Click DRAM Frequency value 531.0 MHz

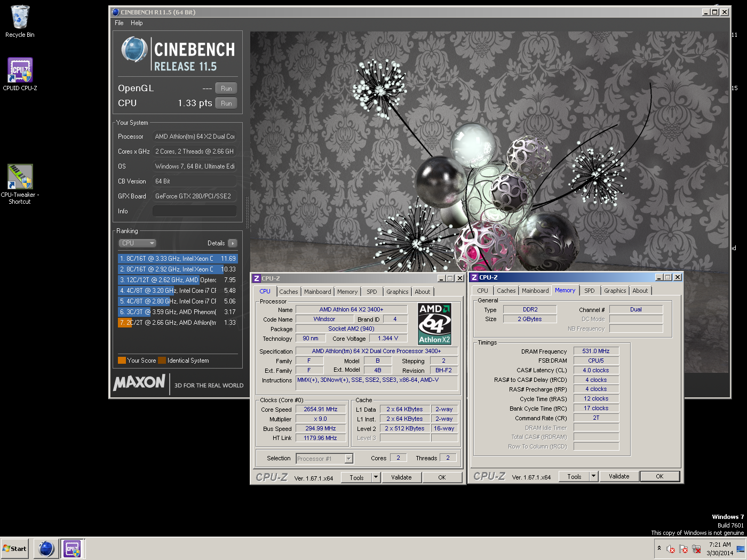(596, 351)
